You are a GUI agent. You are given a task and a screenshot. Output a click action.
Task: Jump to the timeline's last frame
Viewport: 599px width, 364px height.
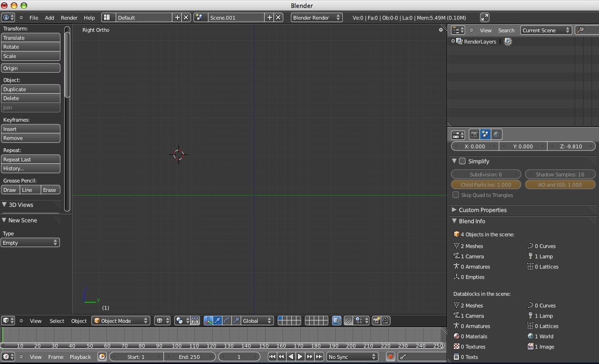click(x=319, y=357)
